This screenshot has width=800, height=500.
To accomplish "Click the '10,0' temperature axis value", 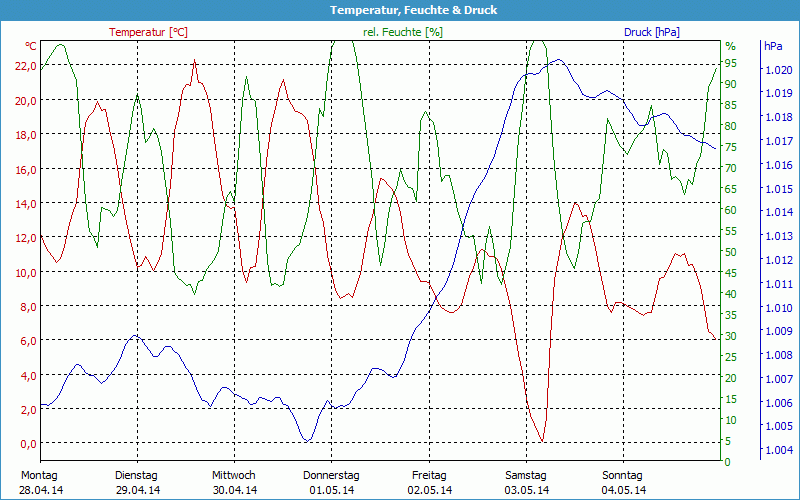I will pyautogui.click(x=26, y=272).
